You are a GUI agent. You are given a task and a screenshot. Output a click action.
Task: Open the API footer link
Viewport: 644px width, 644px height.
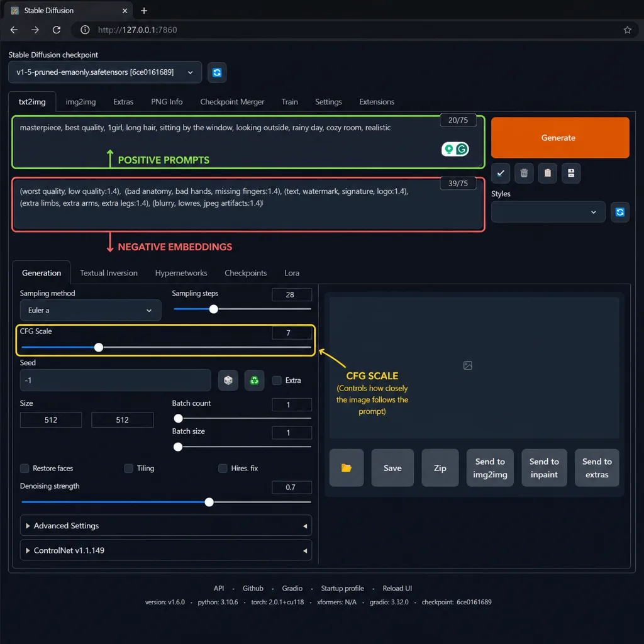tap(219, 589)
